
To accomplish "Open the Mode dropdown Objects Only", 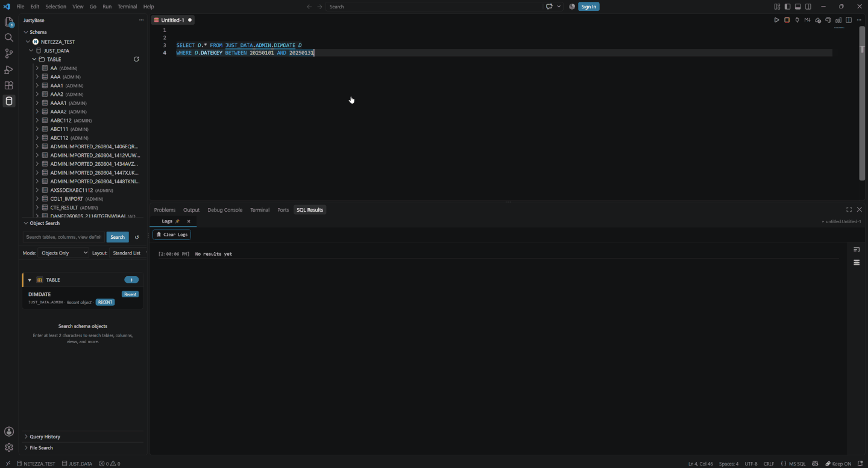I will (x=64, y=253).
